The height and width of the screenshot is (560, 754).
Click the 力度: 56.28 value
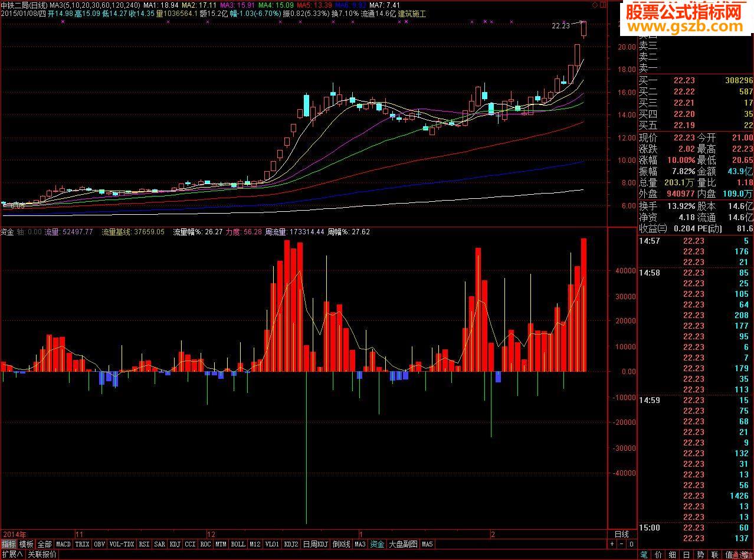tap(243, 232)
